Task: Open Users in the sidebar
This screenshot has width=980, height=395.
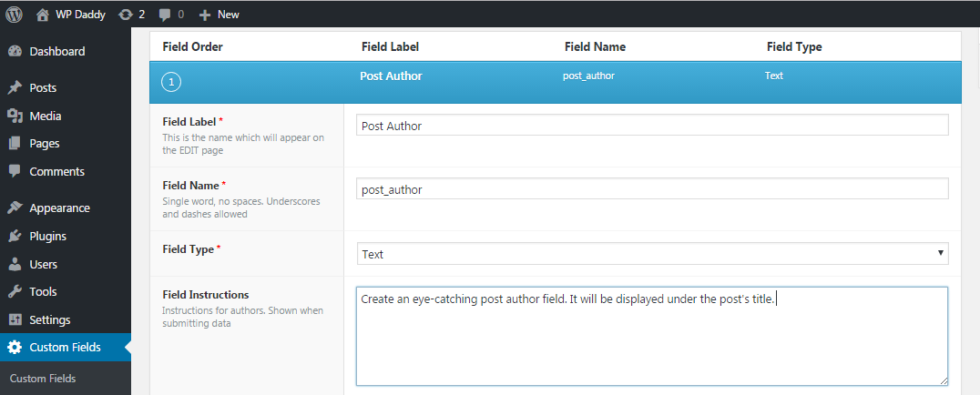Action: point(43,265)
